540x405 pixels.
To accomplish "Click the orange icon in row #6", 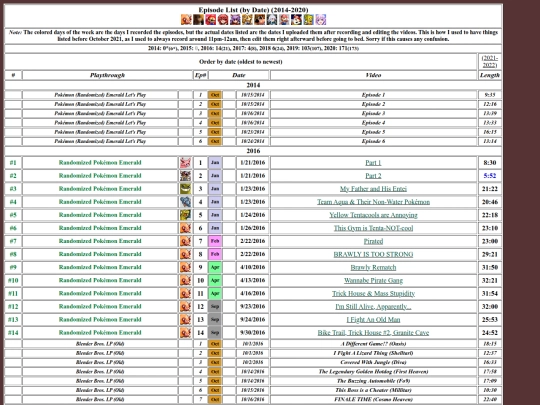I will tap(185, 228).
